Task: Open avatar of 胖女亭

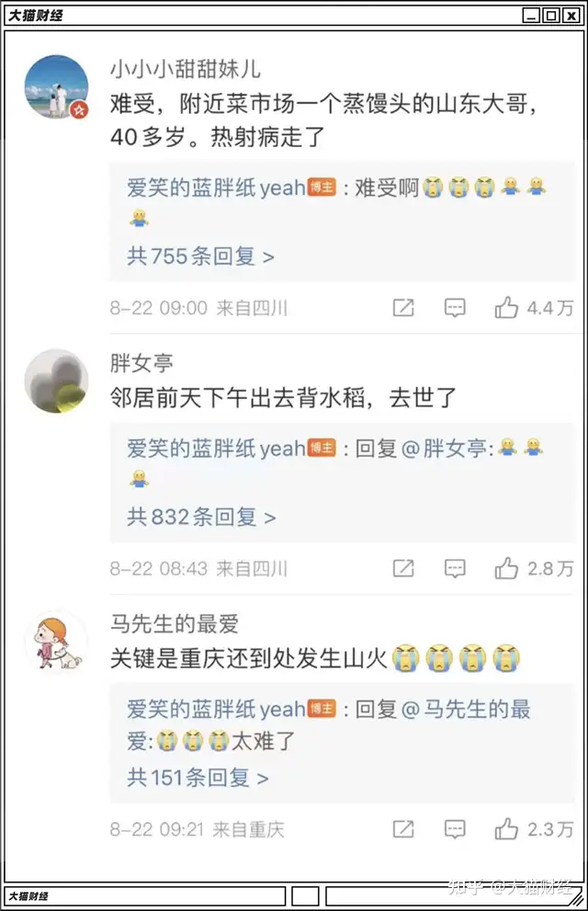Action: coord(56,381)
